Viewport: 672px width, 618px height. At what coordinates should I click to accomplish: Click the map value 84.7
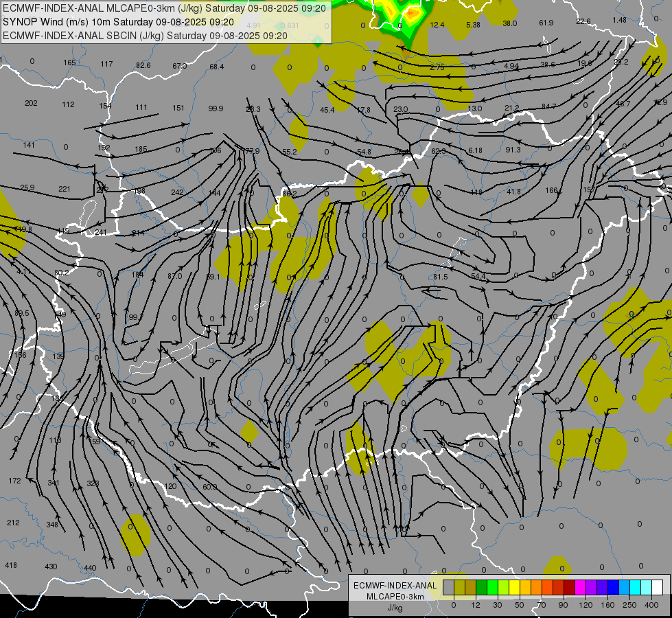pos(548,106)
